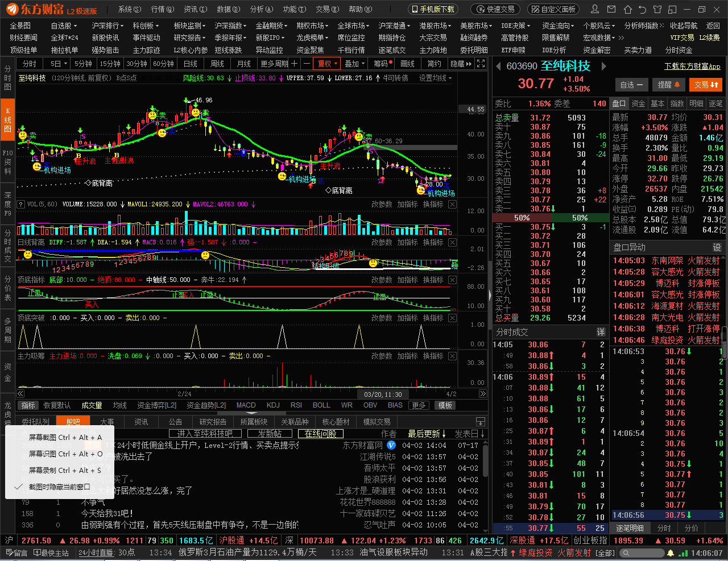Expand 5日 period dropdown
728x561 pixels.
(59, 64)
